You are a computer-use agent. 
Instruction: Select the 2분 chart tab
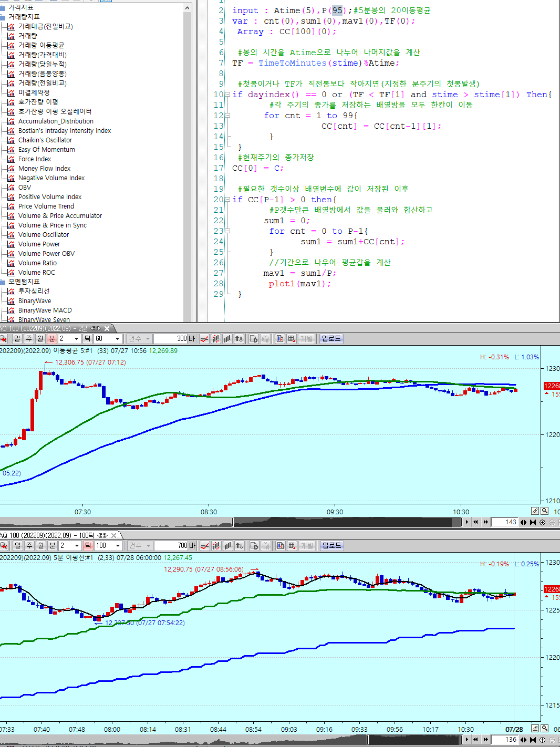pyautogui.click(x=53, y=328)
